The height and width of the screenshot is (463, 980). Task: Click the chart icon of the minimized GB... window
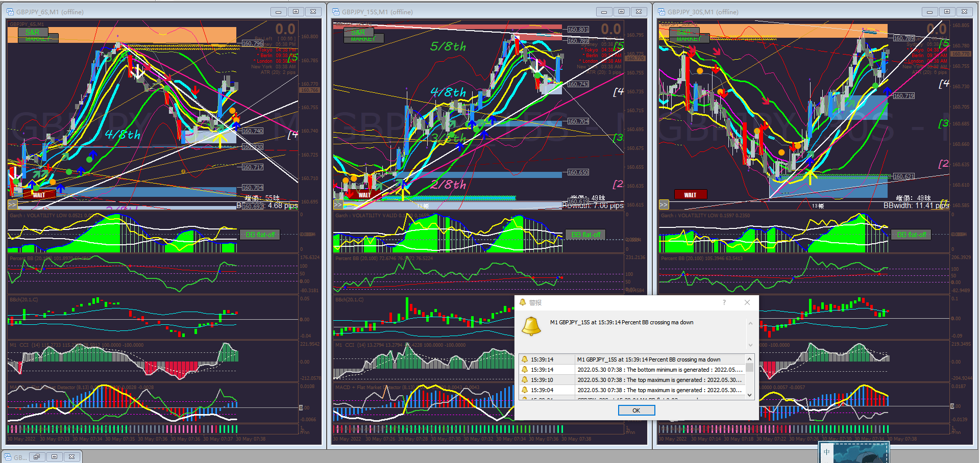point(8,457)
